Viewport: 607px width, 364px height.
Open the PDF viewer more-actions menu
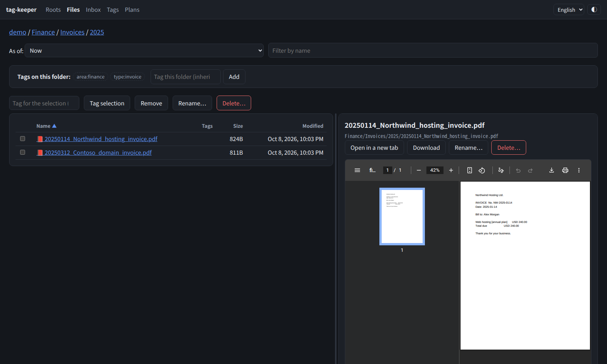click(x=579, y=170)
